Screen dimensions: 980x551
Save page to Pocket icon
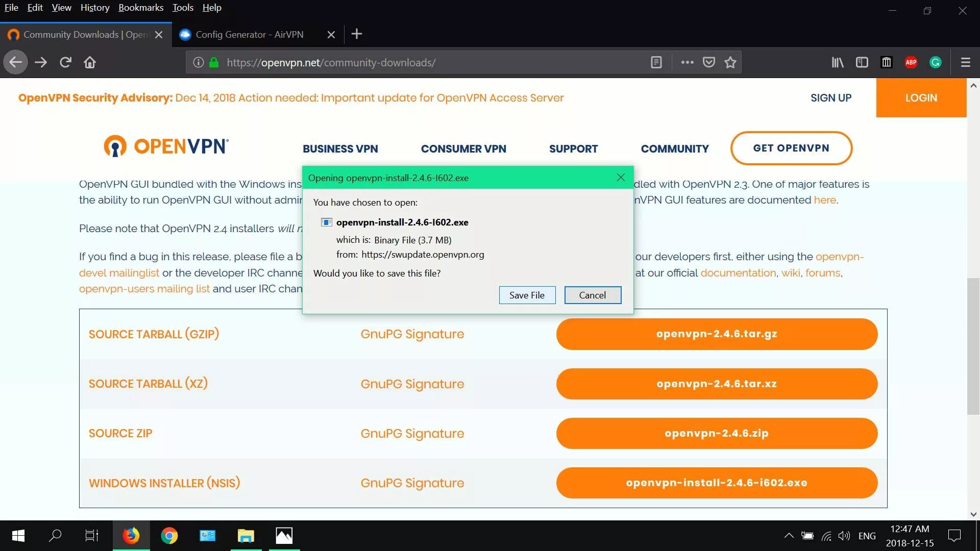pos(709,62)
